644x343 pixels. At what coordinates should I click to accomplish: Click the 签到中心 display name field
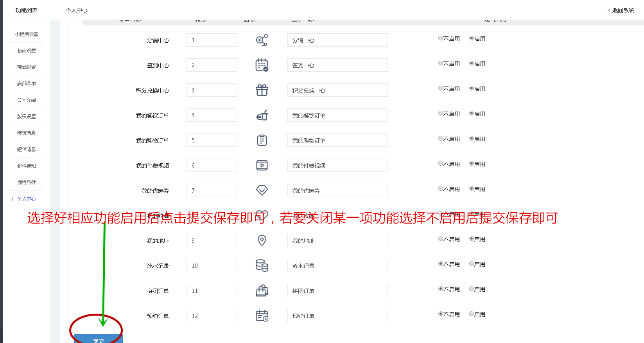[x=337, y=65]
